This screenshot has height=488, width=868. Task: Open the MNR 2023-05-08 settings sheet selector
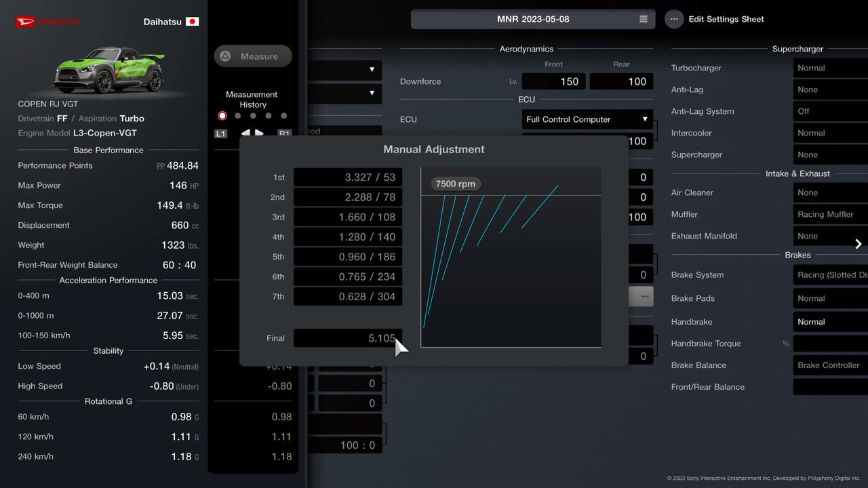tap(533, 19)
